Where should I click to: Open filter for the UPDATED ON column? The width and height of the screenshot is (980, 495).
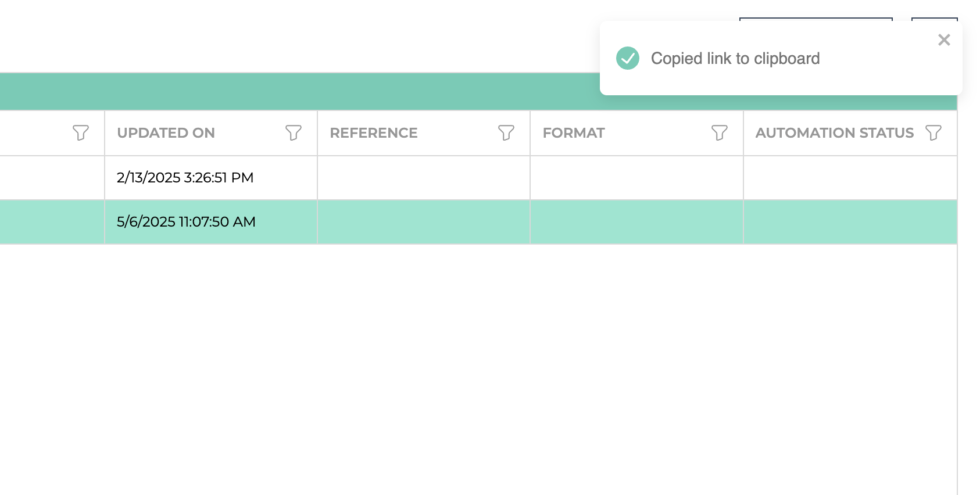point(294,133)
